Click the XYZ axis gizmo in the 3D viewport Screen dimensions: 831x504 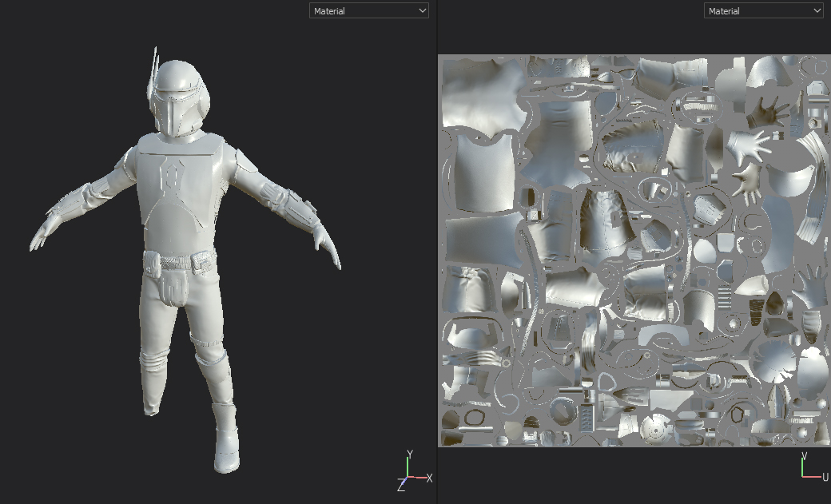point(415,470)
